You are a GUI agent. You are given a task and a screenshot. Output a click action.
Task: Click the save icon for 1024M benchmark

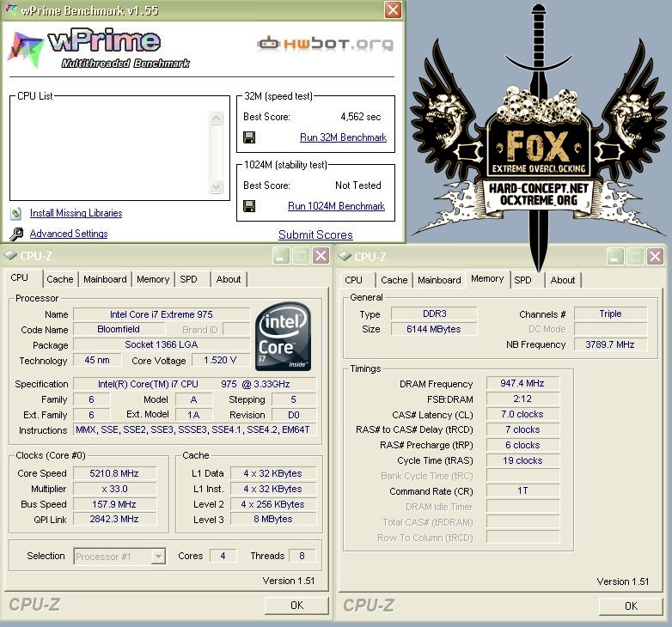tap(249, 206)
